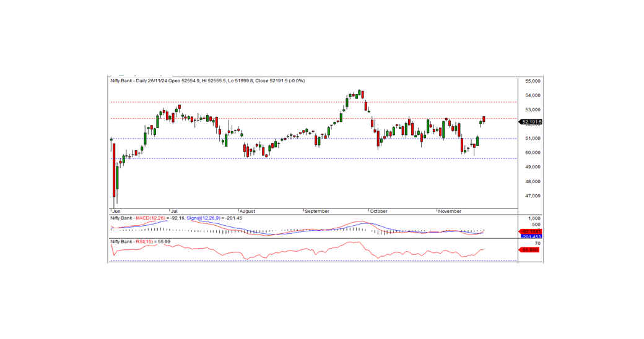Click the latest red candlestick on 26 November
Image resolution: width=644 pixels, height=339 pixels.
click(x=484, y=119)
